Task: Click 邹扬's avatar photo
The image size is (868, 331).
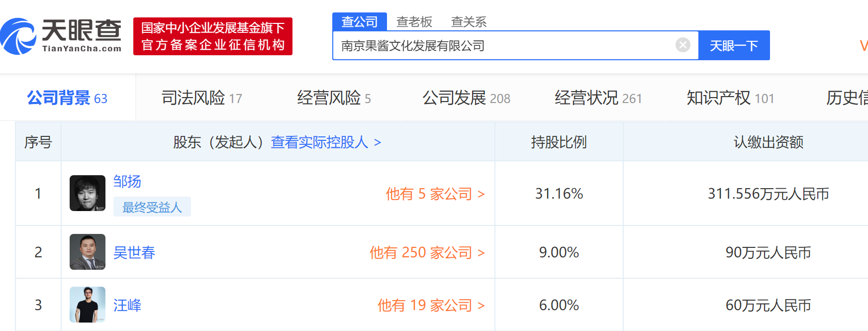Action: tap(88, 193)
